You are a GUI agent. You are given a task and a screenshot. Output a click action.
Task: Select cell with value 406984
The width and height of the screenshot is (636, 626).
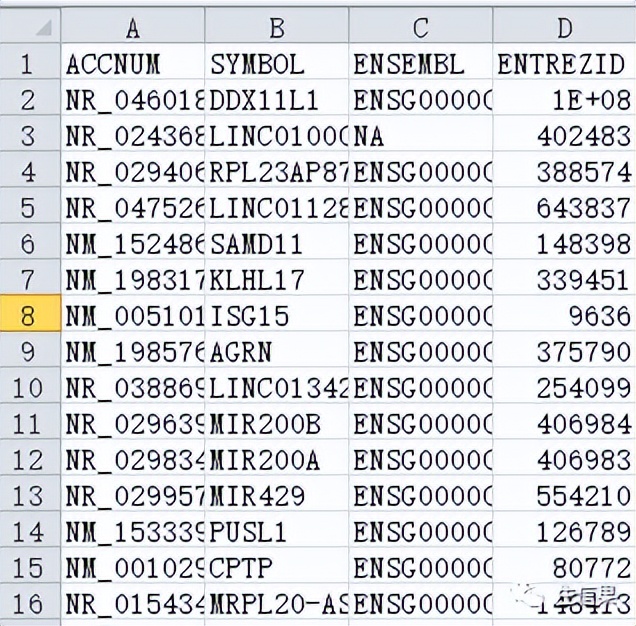[565, 422]
